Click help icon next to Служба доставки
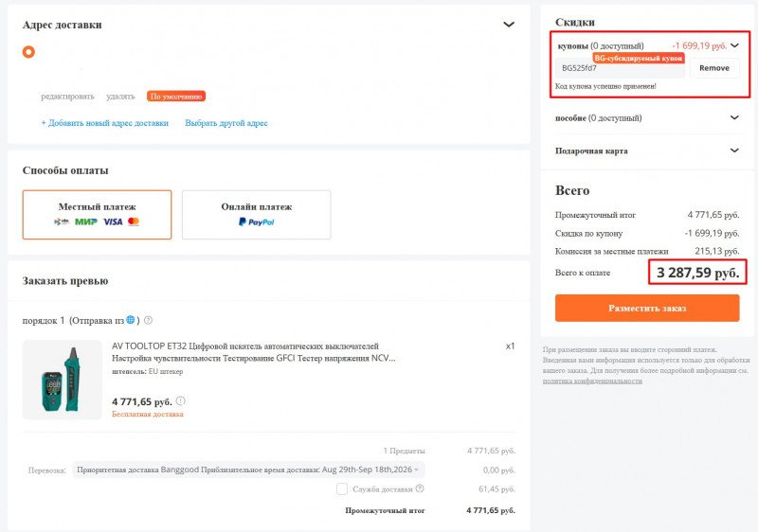This screenshot has height=532, width=758. (x=420, y=488)
